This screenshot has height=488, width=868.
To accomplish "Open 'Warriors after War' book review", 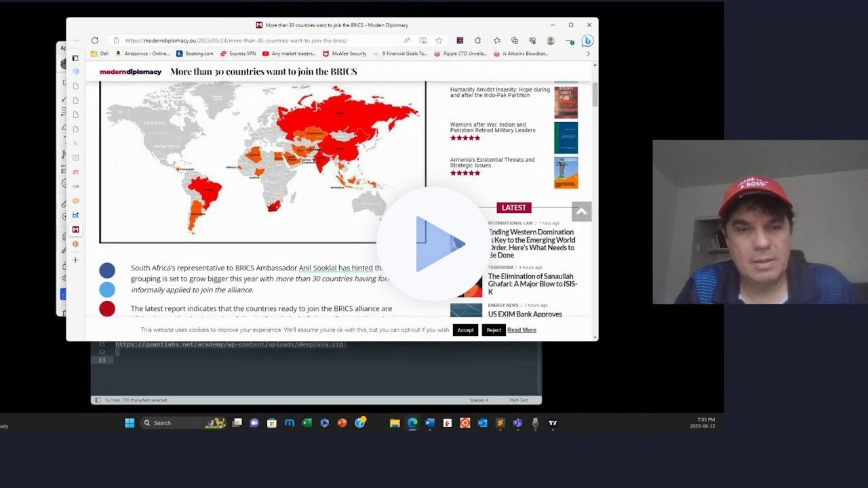I will pos(493,127).
